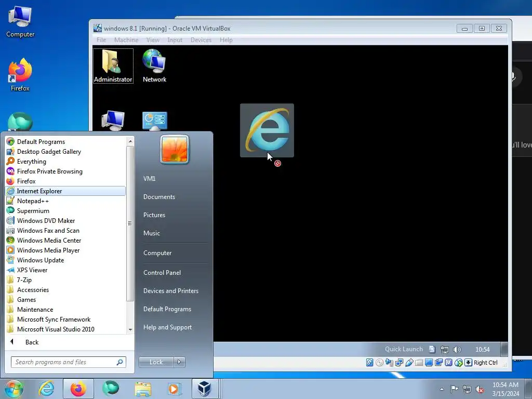Open the File menu in VirtualBox
This screenshot has height=399, width=532.
click(x=101, y=40)
